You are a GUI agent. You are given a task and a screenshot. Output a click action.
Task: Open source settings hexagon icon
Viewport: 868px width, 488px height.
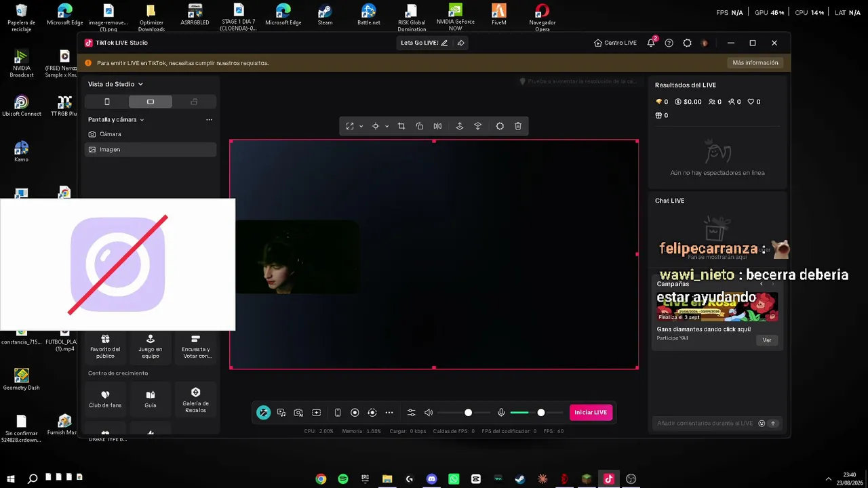tap(500, 126)
